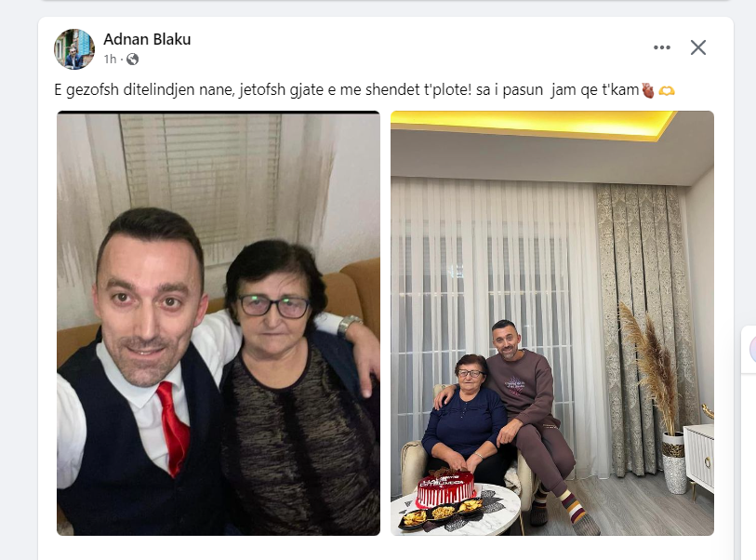The height and width of the screenshot is (560, 756).
Task: Click the birthday greeting caption text
Action: pos(346,89)
